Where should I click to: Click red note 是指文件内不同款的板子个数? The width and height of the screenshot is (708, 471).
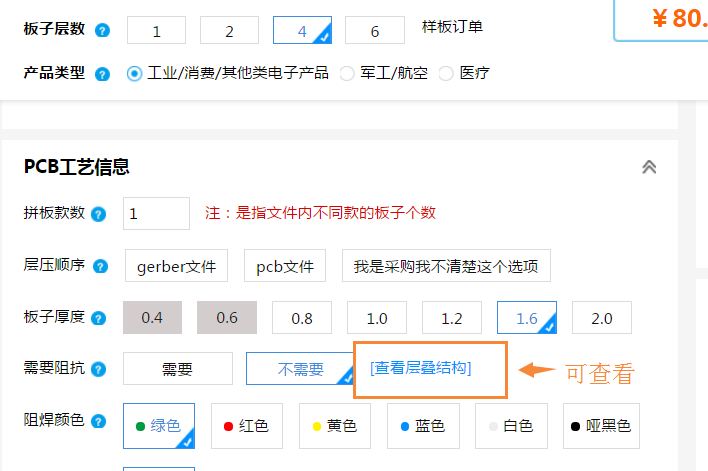(335, 213)
